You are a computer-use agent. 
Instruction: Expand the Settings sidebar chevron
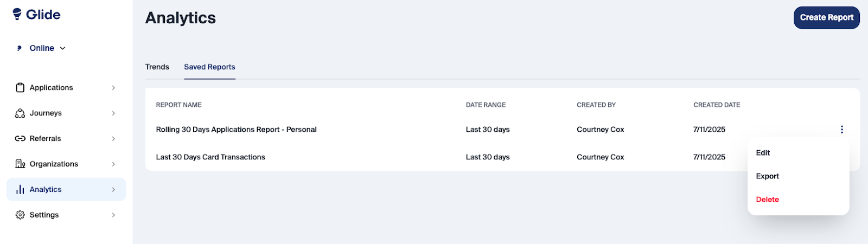click(113, 215)
